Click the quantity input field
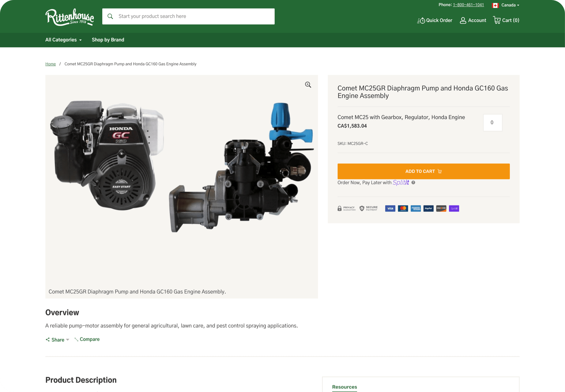The width and height of the screenshot is (565, 392). click(x=492, y=122)
